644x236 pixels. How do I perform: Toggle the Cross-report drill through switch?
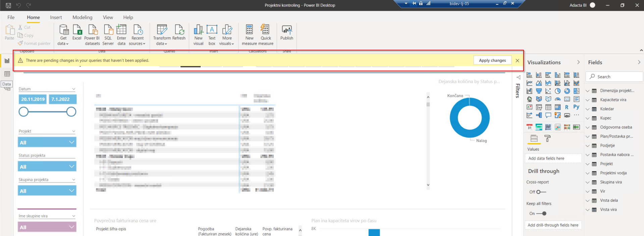tap(541, 192)
